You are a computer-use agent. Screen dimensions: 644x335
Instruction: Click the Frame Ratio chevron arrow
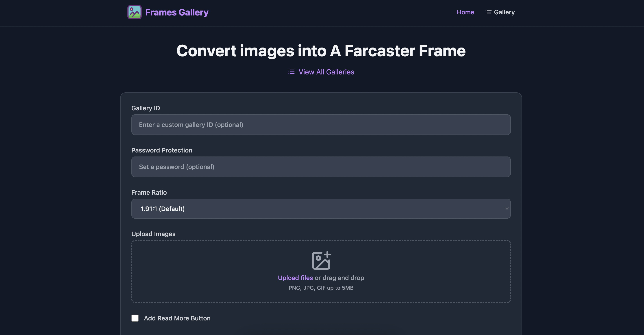click(507, 209)
